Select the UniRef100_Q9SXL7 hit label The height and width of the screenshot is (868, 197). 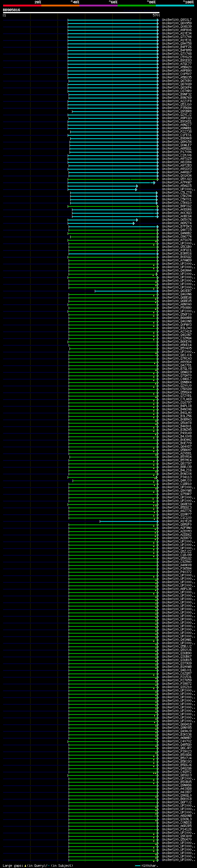177,20
